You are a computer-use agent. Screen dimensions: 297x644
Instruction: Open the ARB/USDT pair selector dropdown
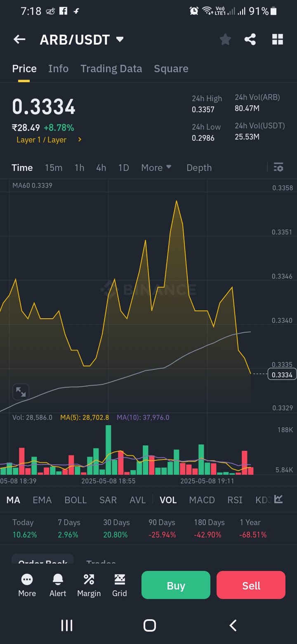point(120,40)
